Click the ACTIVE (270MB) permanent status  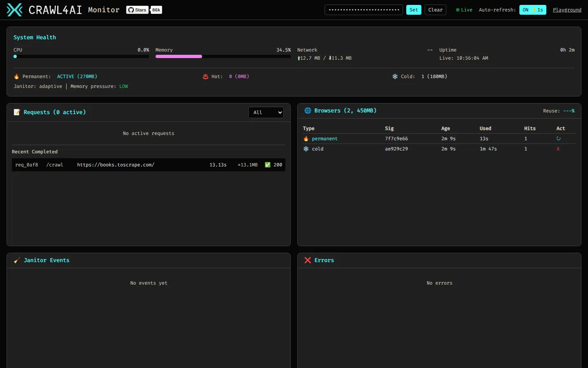click(x=77, y=76)
